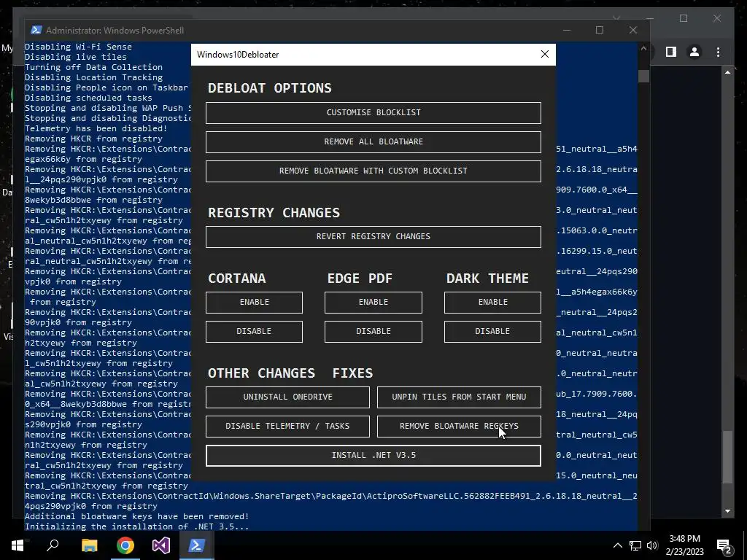
Task: Open Chrome three-dot menu
Action: tap(718, 52)
